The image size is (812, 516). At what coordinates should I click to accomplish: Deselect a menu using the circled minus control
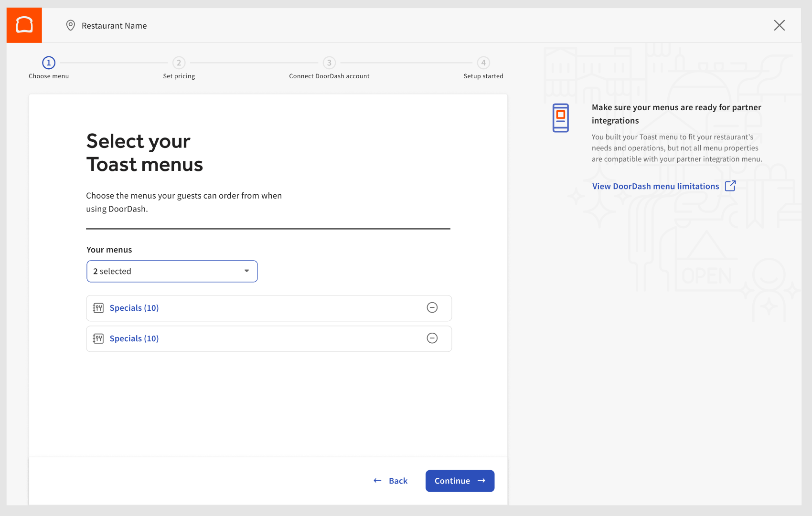(x=432, y=308)
